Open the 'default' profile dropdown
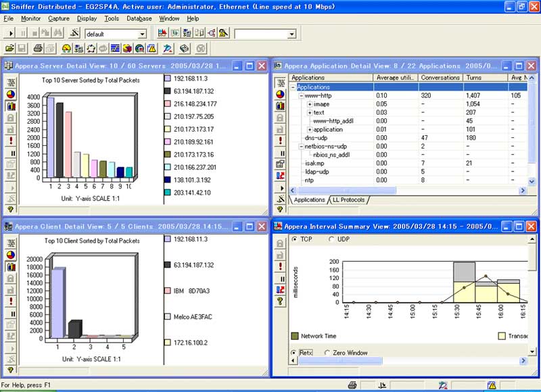This screenshot has width=541, height=392. 142,34
